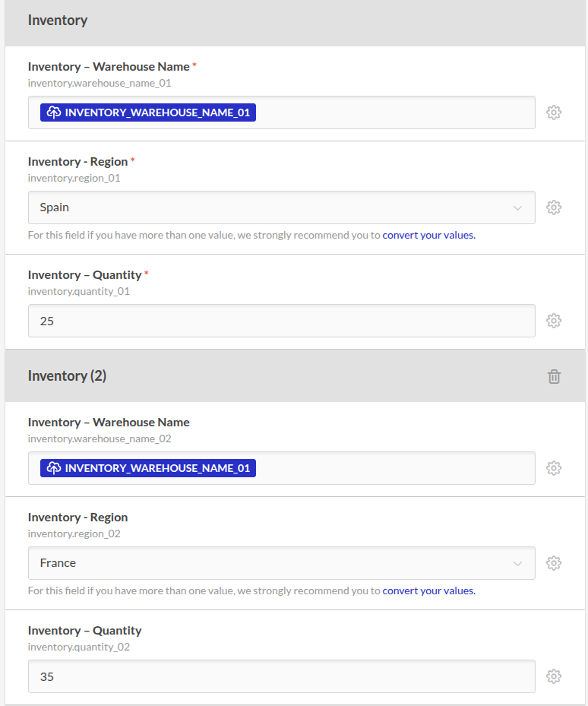Viewport: 588px width, 706px height.
Task: Open settings gear for Region 01 field
Action: point(553,207)
